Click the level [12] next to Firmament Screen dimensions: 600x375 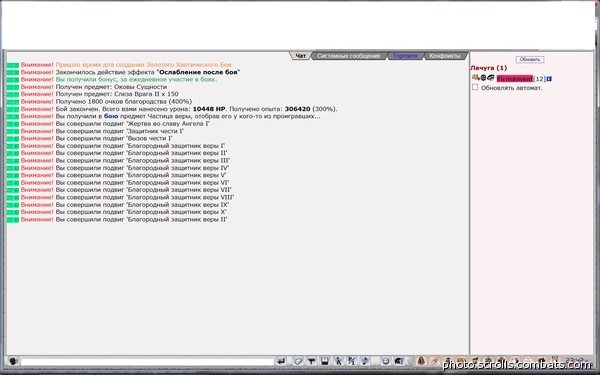tap(539, 79)
